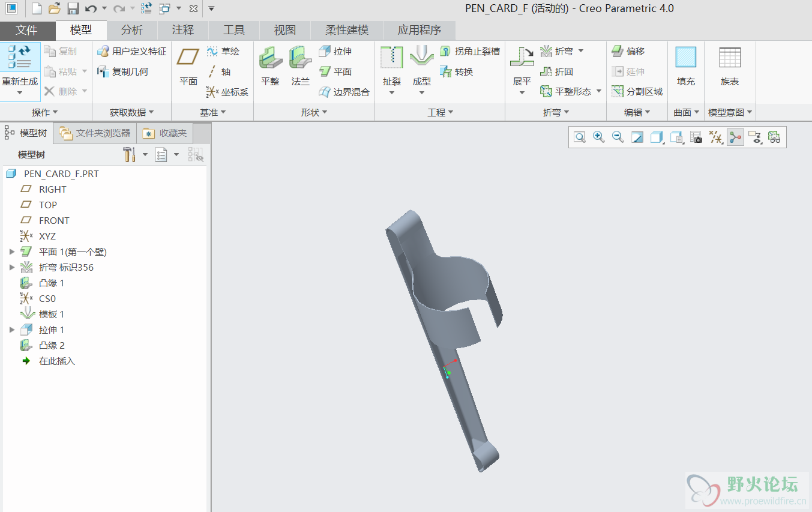Expand the 平面 1(第一个壁) tree node
The width and height of the screenshot is (812, 512).
point(11,252)
